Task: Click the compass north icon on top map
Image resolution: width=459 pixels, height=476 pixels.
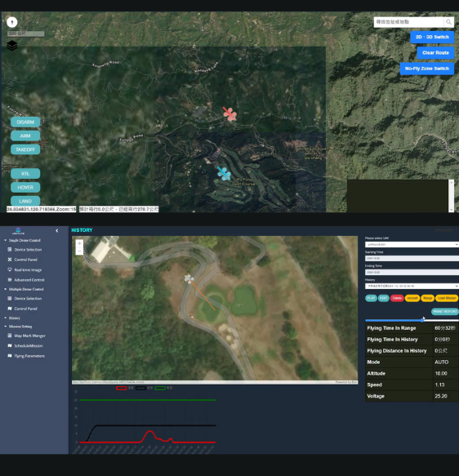Action: pos(11,22)
